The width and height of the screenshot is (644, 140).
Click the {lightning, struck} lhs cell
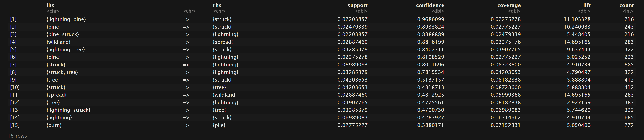(x=68, y=110)
